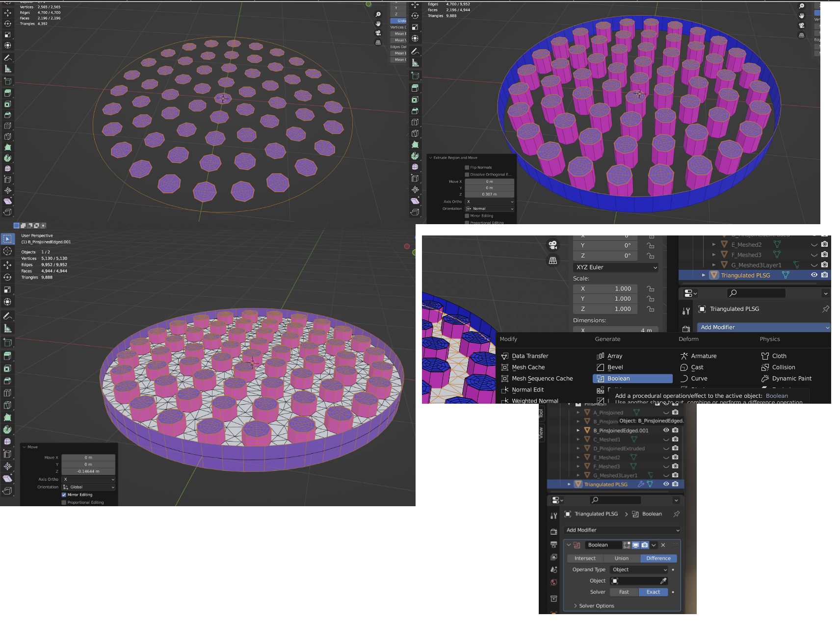Click the Intersect operation button
The height and width of the screenshot is (621, 840).
[585, 558]
